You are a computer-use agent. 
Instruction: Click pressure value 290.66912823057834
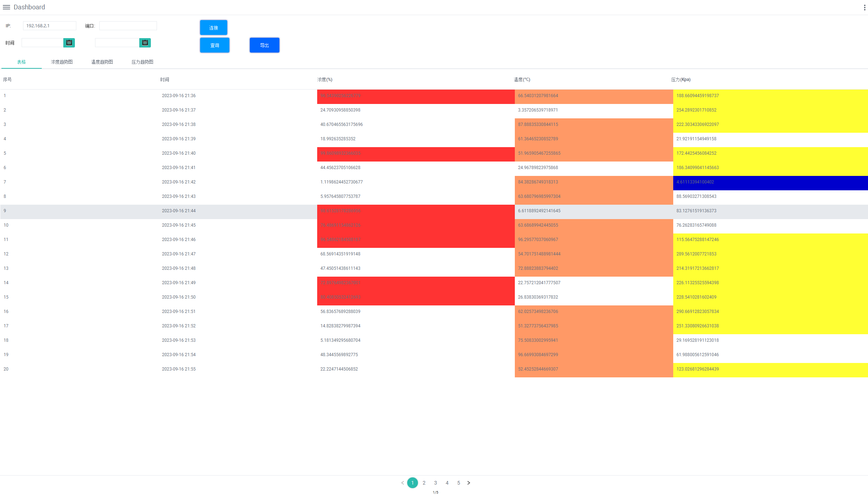coord(698,312)
